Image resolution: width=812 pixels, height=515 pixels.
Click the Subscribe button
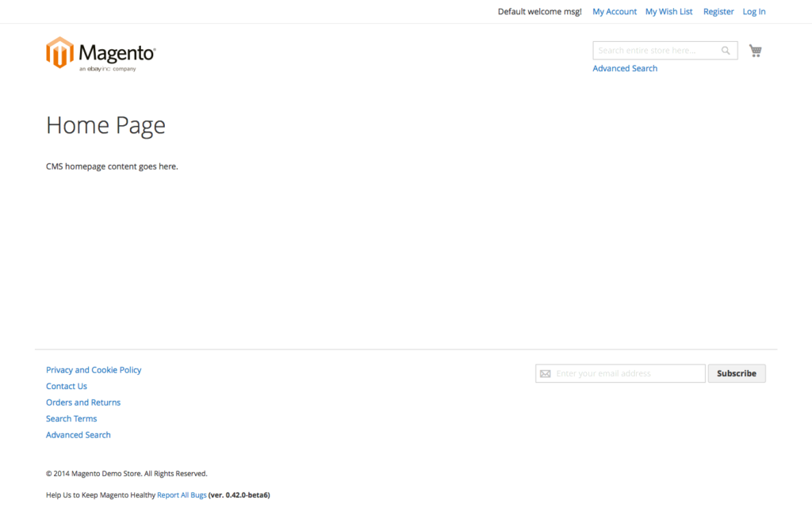point(736,372)
